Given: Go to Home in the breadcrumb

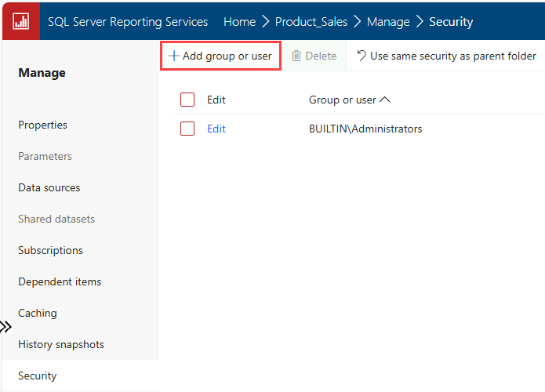Looking at the screenshot, I should tap(239, 22).
